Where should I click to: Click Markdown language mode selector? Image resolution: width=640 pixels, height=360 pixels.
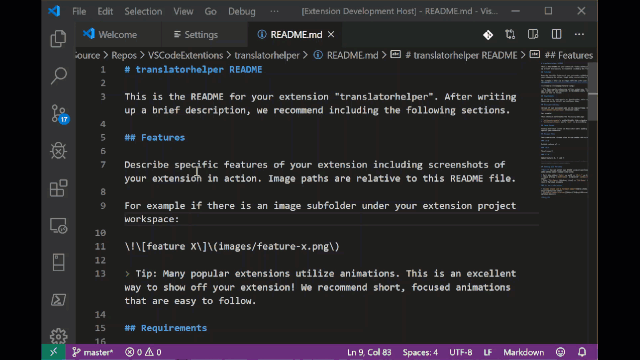click(524, 352)
